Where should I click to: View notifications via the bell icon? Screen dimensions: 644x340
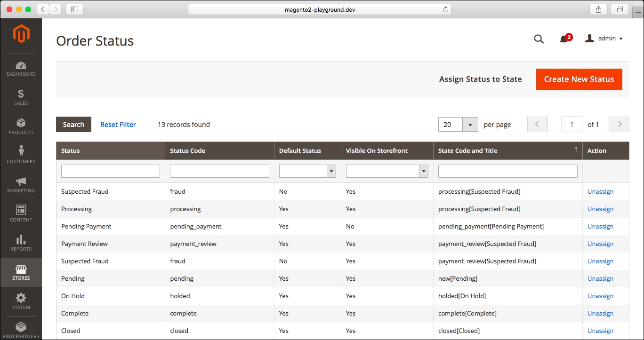click(x=563, y=39)
